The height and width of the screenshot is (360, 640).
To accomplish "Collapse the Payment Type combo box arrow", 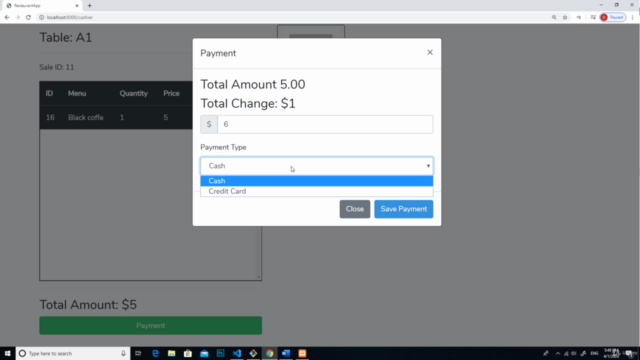I will (x=428, y=166).
